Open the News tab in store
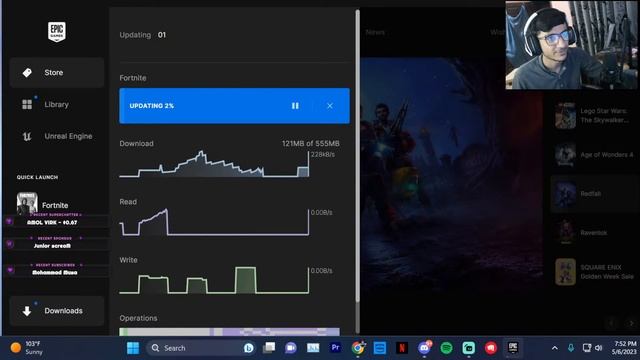The width and height of the screenshot is (640, 360). pos(375,32)
